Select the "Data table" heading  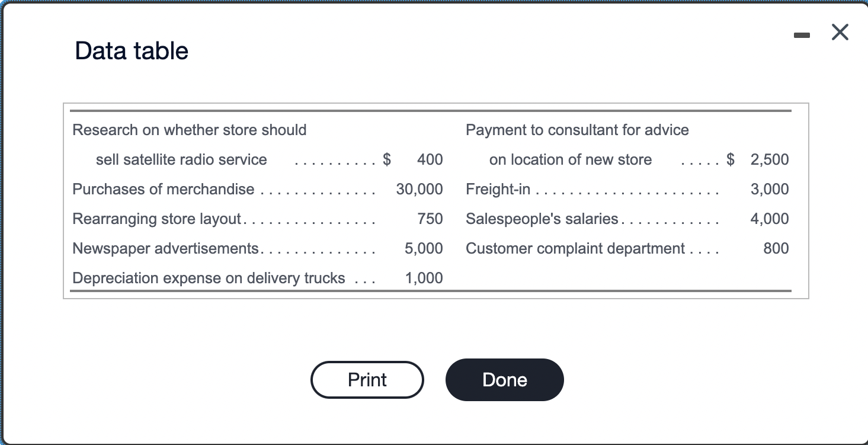click(131, 51)
